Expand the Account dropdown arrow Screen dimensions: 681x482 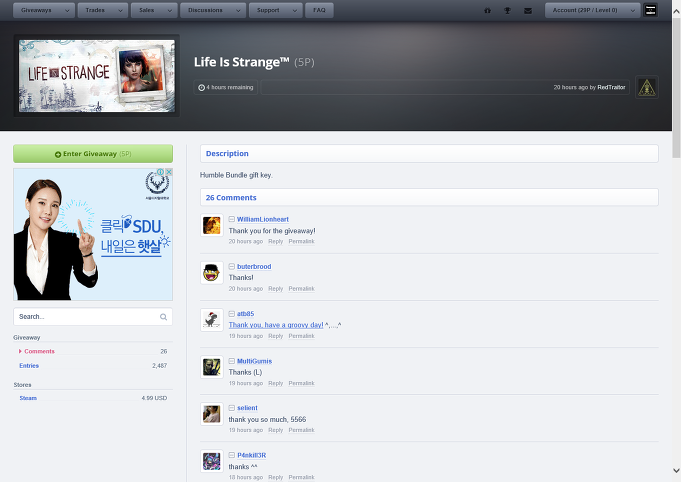coord(633,10)
